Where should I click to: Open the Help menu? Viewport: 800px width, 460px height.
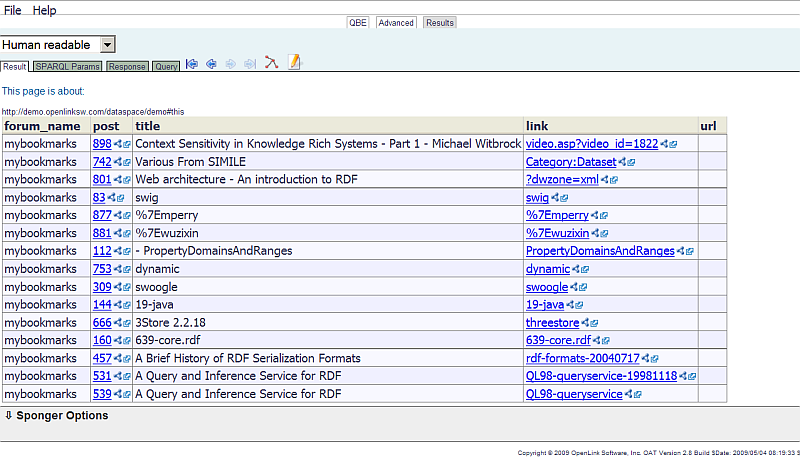(x=44, y=10)
